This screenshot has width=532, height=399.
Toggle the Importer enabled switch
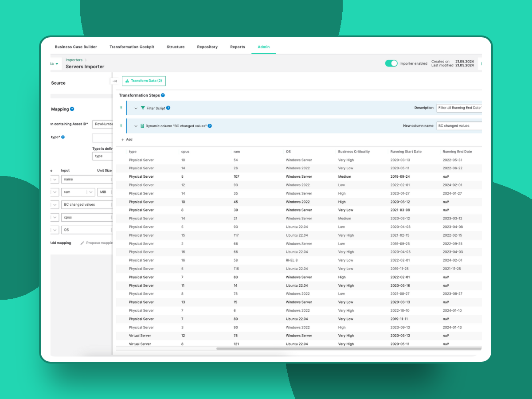pyautogui.click(x=391, y=63)
